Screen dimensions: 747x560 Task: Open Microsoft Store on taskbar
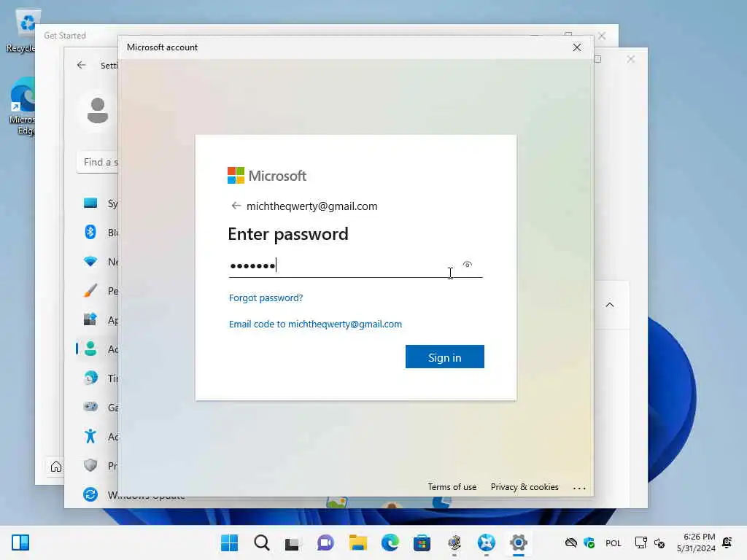pos(422,542)
